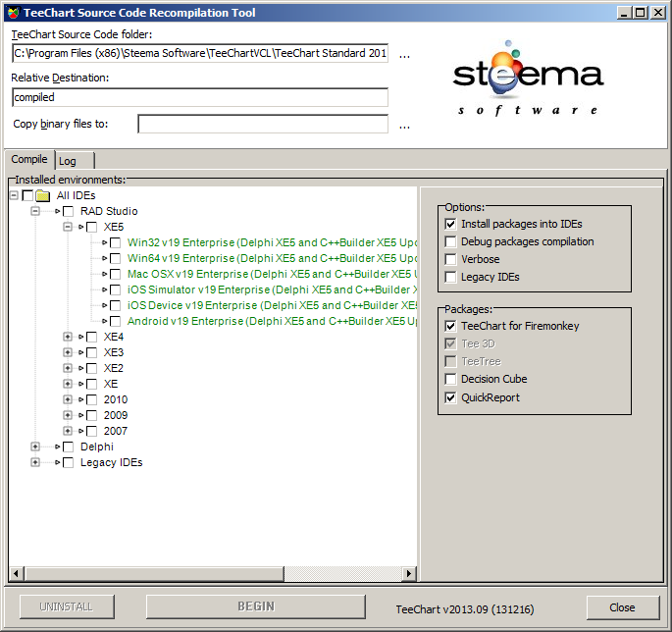The width and height of the screenshot is (672, 632).
Task: Click the Close button at bottom right
Action: 623,607
